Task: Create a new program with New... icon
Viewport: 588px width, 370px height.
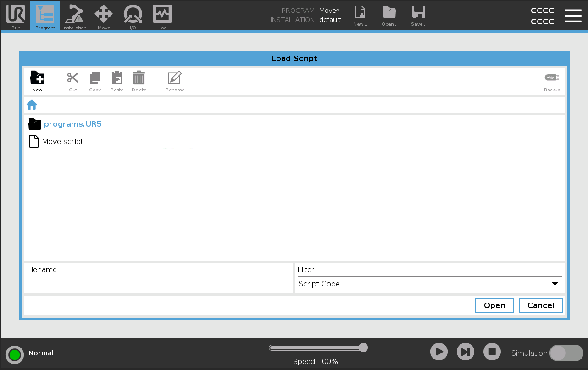Action: 360,16
